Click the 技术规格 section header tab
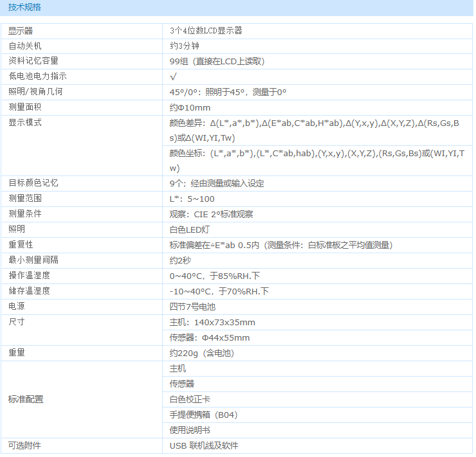 pyautogui.click(x=26, y=7)
